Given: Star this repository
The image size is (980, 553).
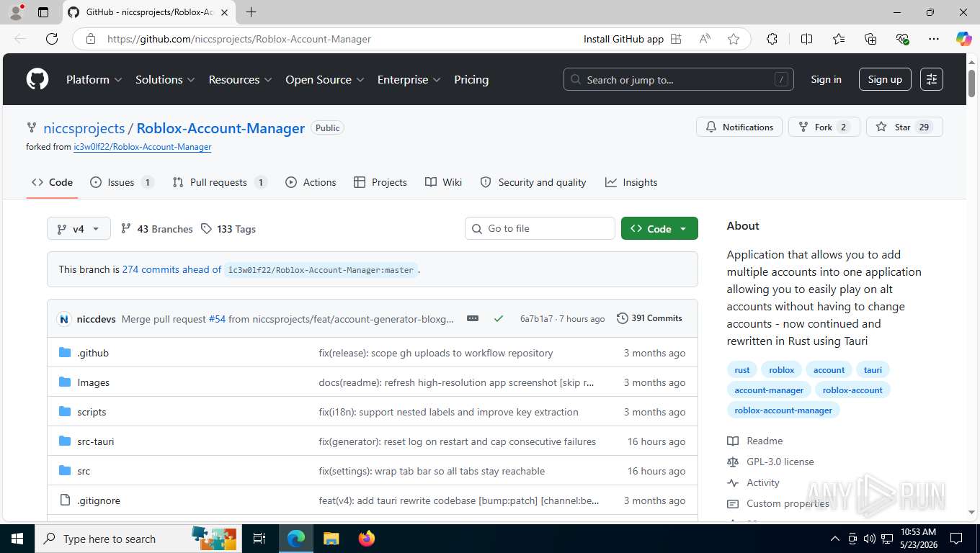Looking at the screenshot, I should point(904,127).
